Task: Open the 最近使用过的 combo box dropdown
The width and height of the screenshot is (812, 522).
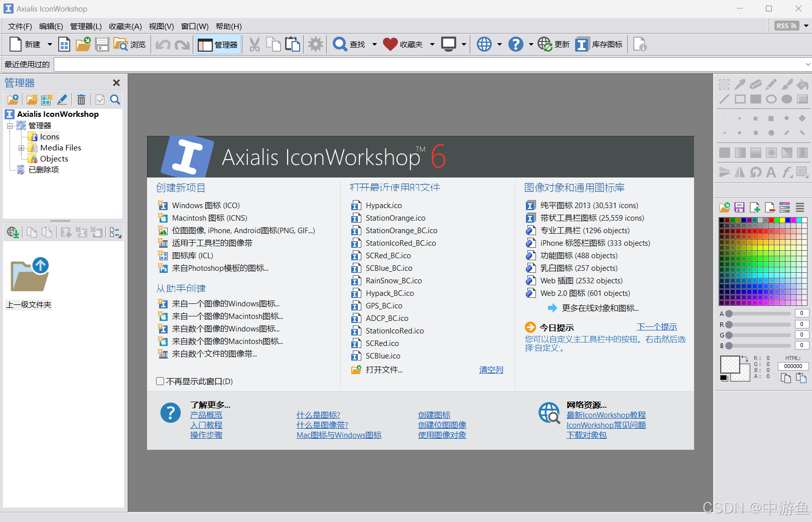Action: 807,64
